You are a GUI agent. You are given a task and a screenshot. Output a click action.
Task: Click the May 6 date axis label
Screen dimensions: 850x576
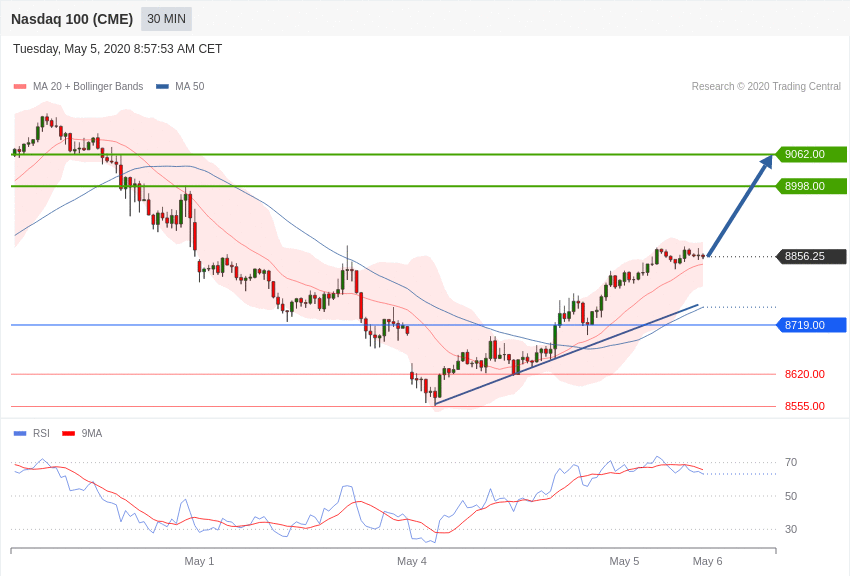(x=707, y=561)
